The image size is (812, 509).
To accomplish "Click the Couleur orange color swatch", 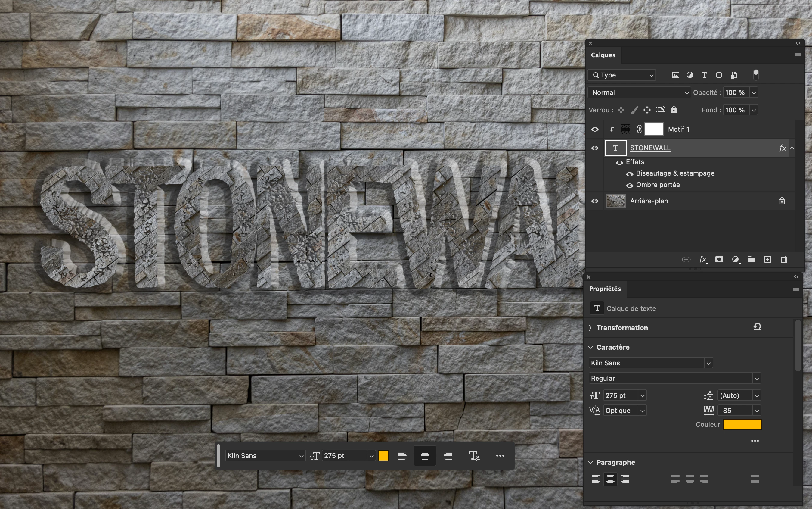I will (x=742, y=424).
